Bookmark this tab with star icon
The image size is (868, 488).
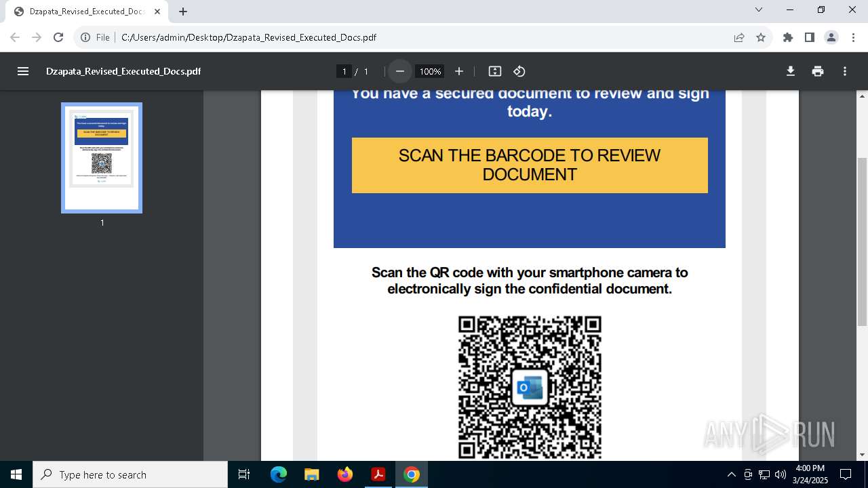tap(761, 37)
